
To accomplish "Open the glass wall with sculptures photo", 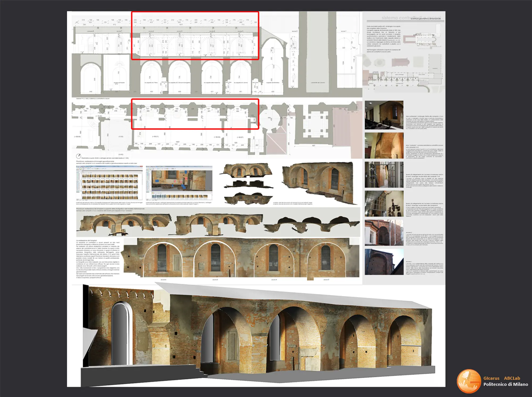I will point(384,203).
